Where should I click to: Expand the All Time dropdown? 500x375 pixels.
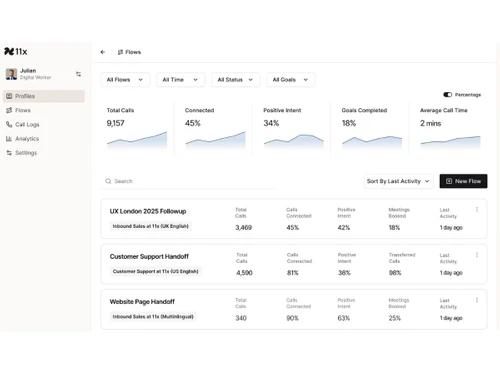click(x=180, y=80)
